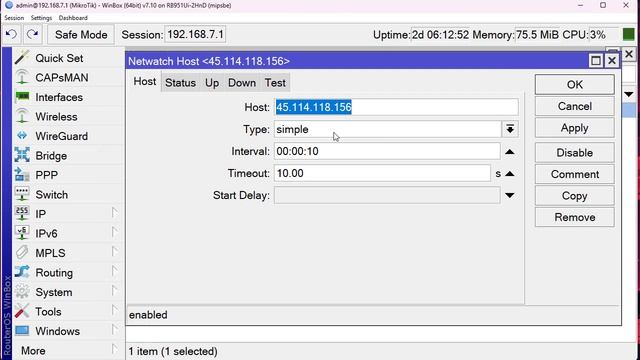Open Tools icon in sidebar
The width and height of the screenshot is (640, 360).
point(22,311)
